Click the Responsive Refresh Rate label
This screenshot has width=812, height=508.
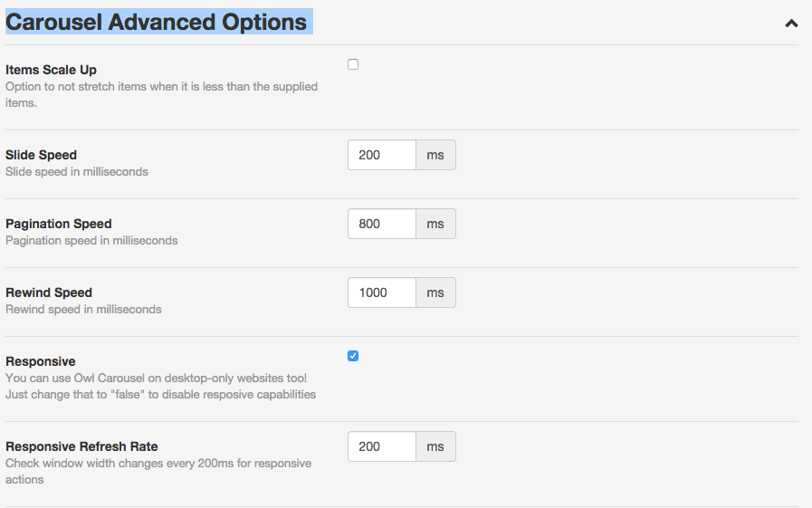click(81, 446)
